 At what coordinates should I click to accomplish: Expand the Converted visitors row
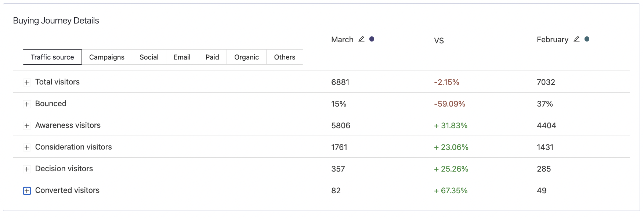pyautogui.click(x=27, y=191)
